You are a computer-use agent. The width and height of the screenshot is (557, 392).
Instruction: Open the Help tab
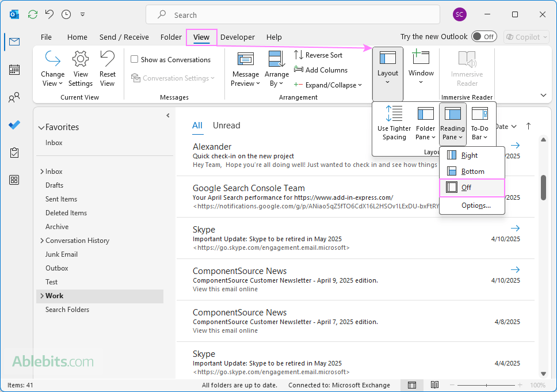pos(274,37)
